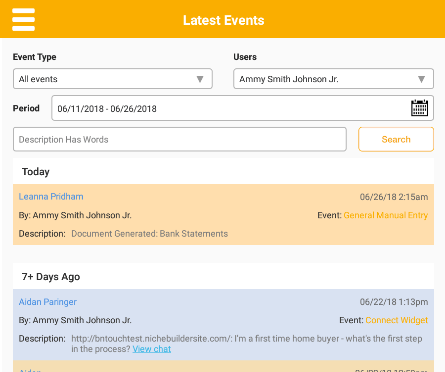Click the 06/22/18 1:13pm event timestamp
The height and width of the screenshot is (372, 445).
(394, 302)
